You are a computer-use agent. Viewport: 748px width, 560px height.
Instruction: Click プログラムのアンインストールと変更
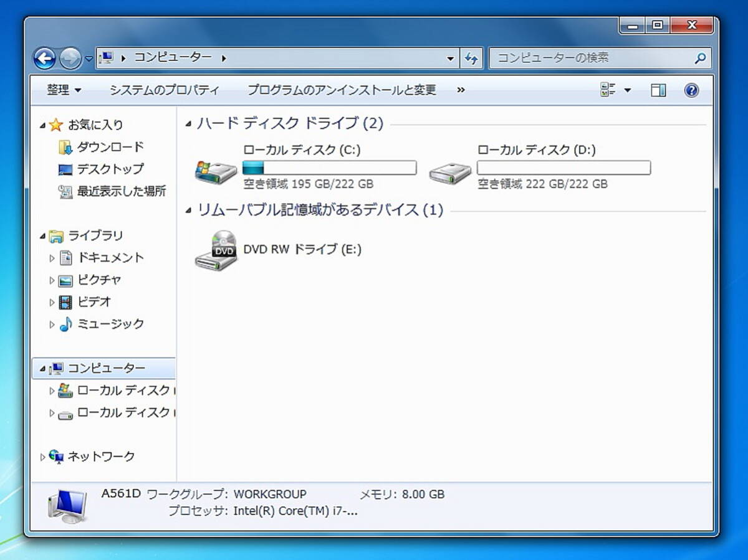[342, 90]
